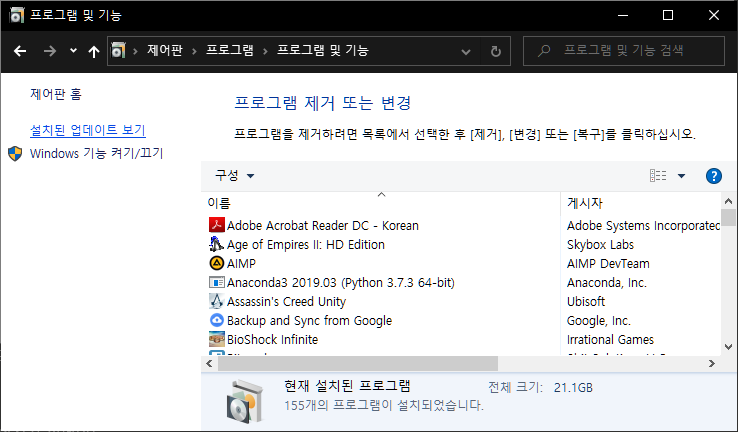Click the horizontal scrollbar left arrow
738x432 pixels.
click(209, 363)
